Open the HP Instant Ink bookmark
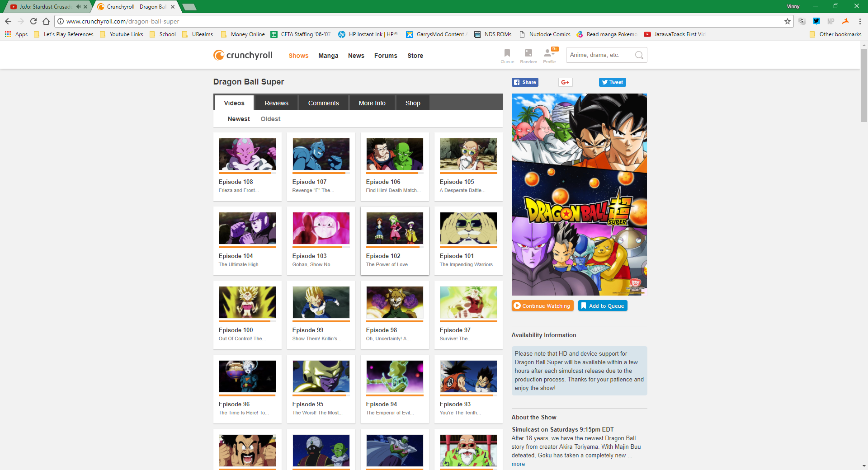868x470 pixels. [x=368, y=34]
